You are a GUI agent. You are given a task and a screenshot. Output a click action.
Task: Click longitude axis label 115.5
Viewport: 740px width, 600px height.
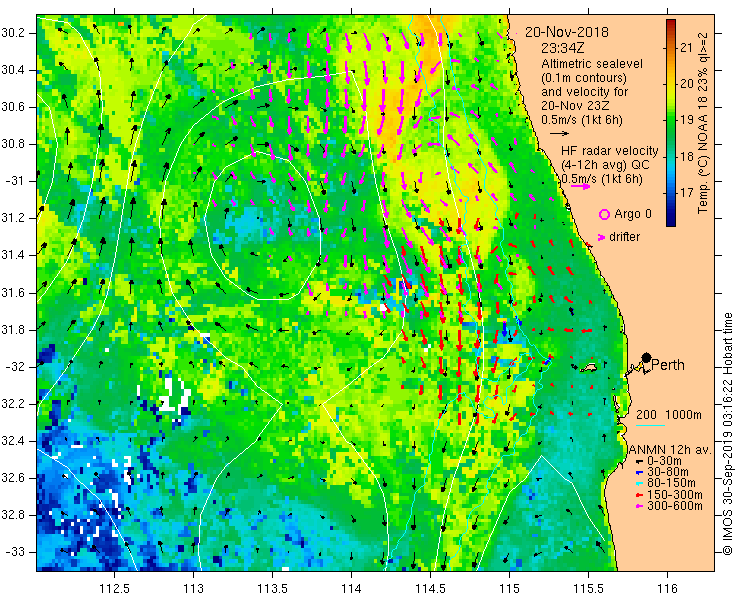coord(588,589)
